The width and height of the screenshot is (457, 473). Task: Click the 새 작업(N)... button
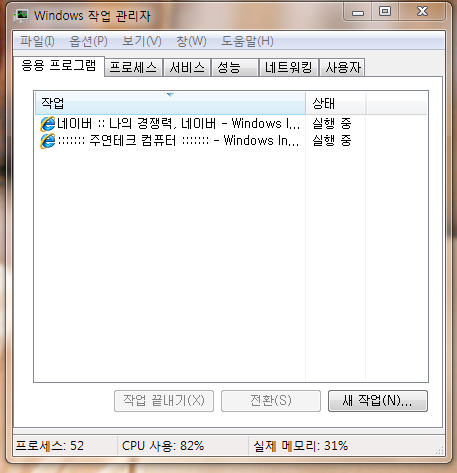click(x=378, y=401)
